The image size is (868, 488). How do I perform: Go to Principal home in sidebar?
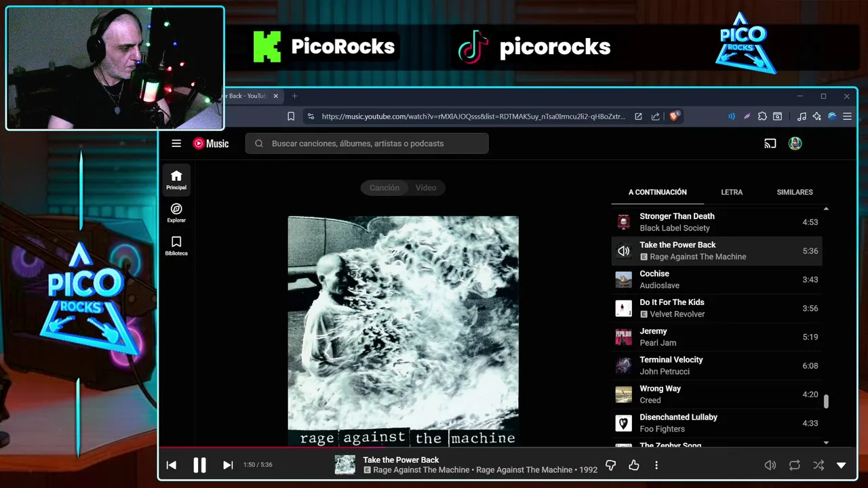pos(176,180)
